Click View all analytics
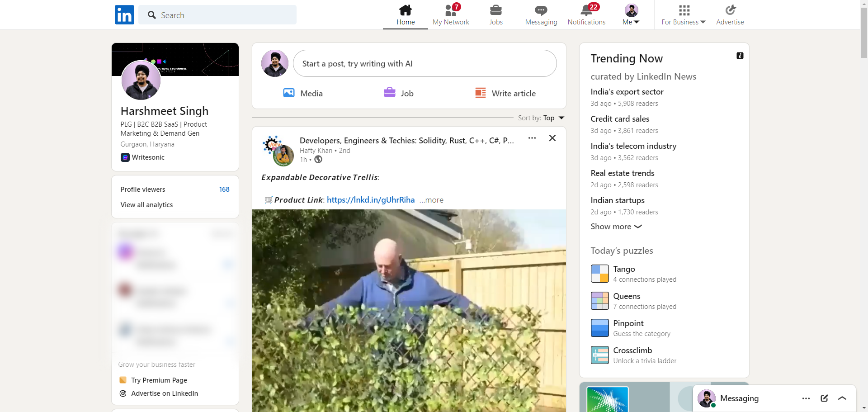 point(146,205)
